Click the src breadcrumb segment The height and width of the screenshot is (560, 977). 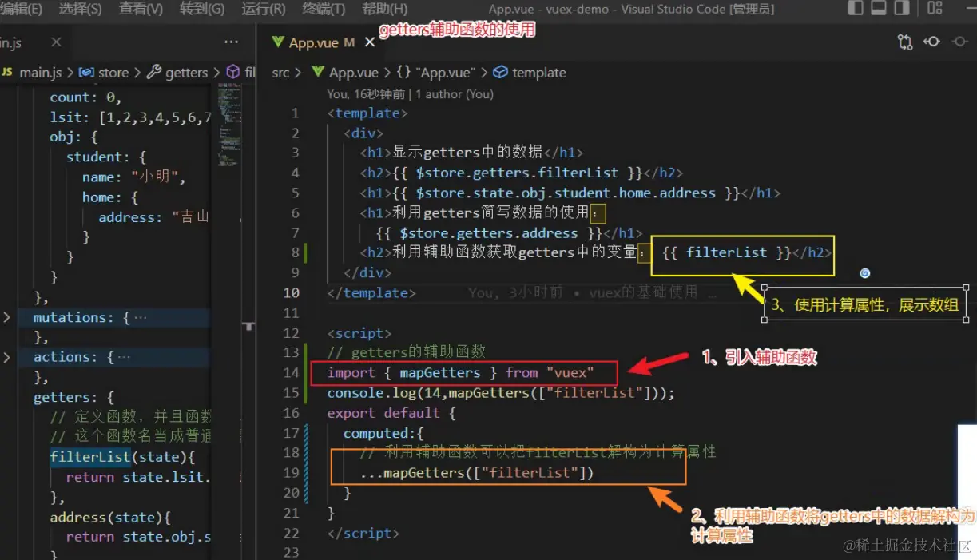(x=280, y=73)
